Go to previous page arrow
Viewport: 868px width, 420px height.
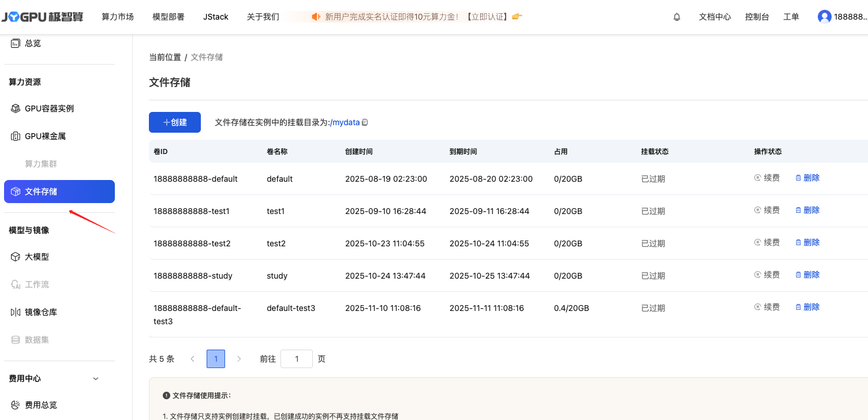[193, 359]
